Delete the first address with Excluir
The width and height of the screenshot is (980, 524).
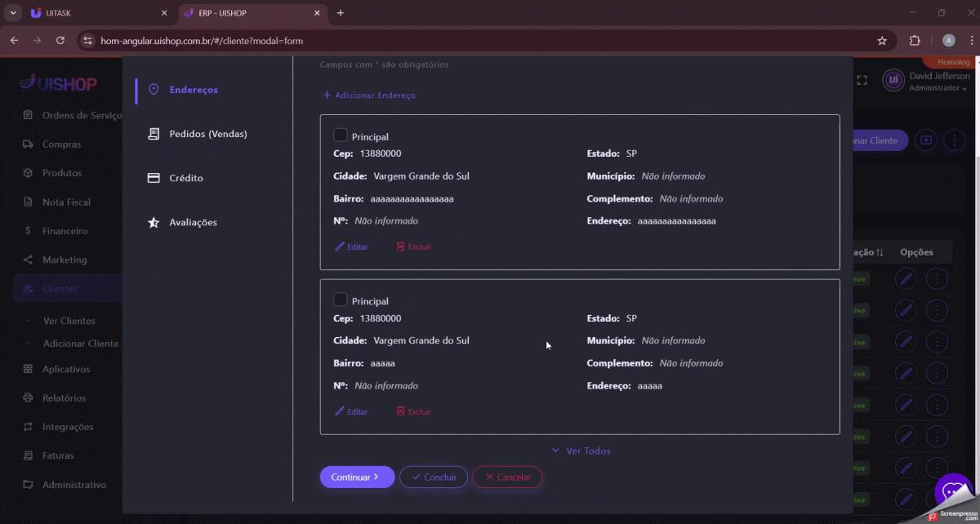point(413,246)
